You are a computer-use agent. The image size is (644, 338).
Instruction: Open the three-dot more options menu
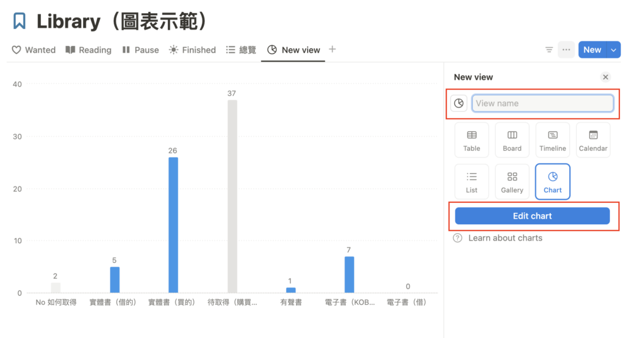(x=566, y=50)
